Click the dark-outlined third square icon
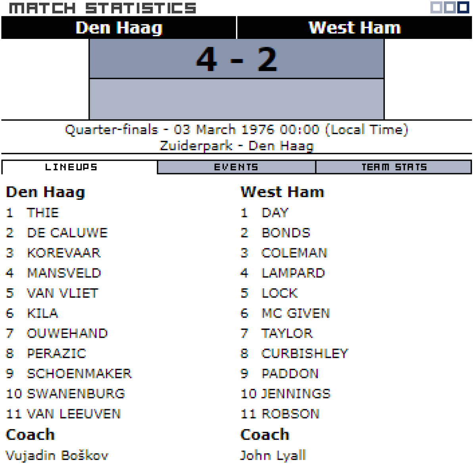Screen dimensions: 476x464 [463, 8]
